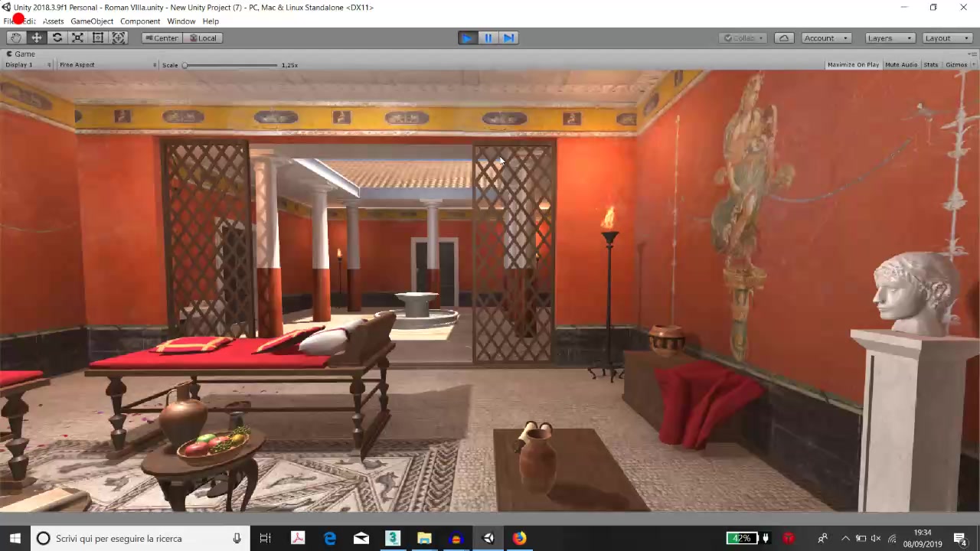Toggle Local handle rotation button
The image size is (980, 551).
(203, 37)
